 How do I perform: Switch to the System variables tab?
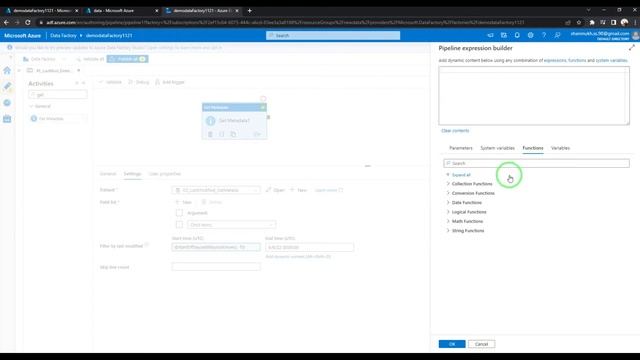pyautogui.click(x=497, y=148)
